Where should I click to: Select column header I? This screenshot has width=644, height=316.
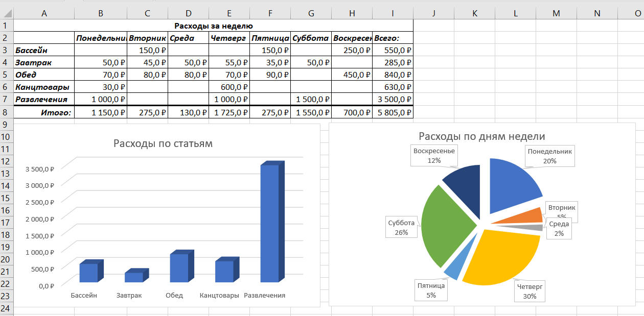[x=393, y=13]
